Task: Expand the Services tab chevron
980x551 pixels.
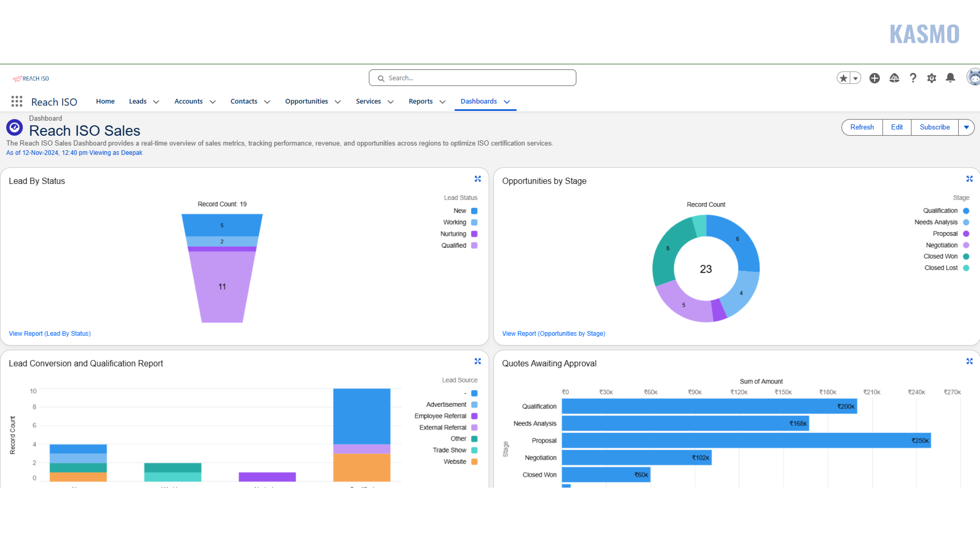Action: click(x=390, y=102)
